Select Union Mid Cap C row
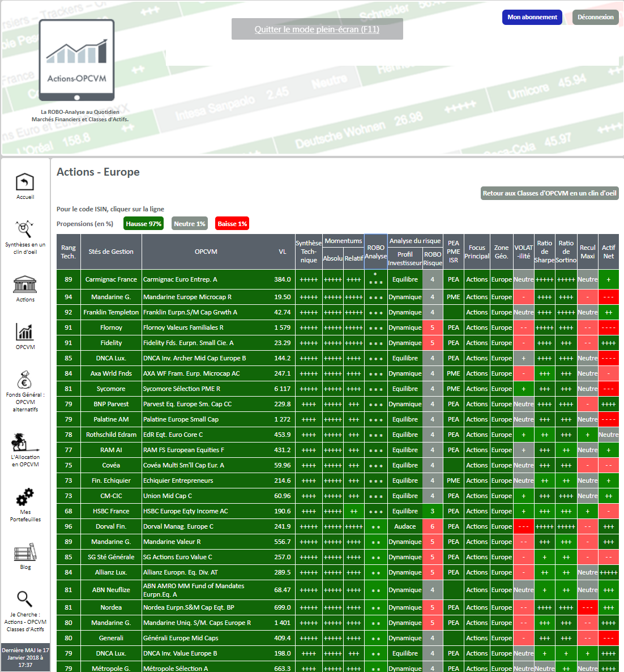The width and height of the screenshot is (624, 672). point(337,496)
